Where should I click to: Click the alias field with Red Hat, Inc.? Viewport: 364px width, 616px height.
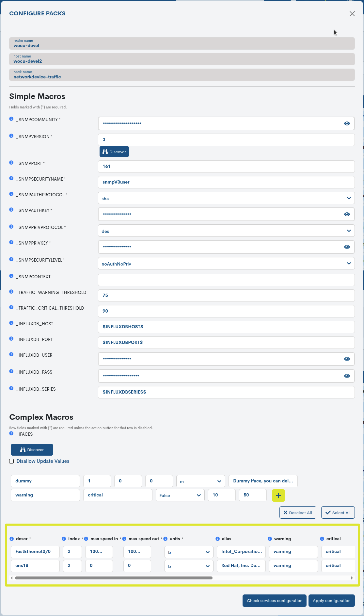click(x=241, y=566)
